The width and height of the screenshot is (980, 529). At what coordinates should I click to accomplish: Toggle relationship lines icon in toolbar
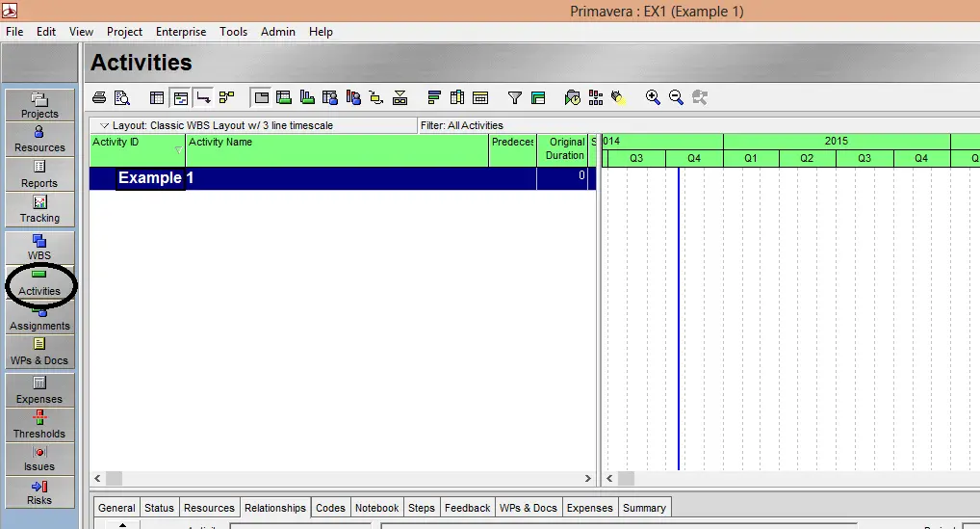tap(203, 97)
